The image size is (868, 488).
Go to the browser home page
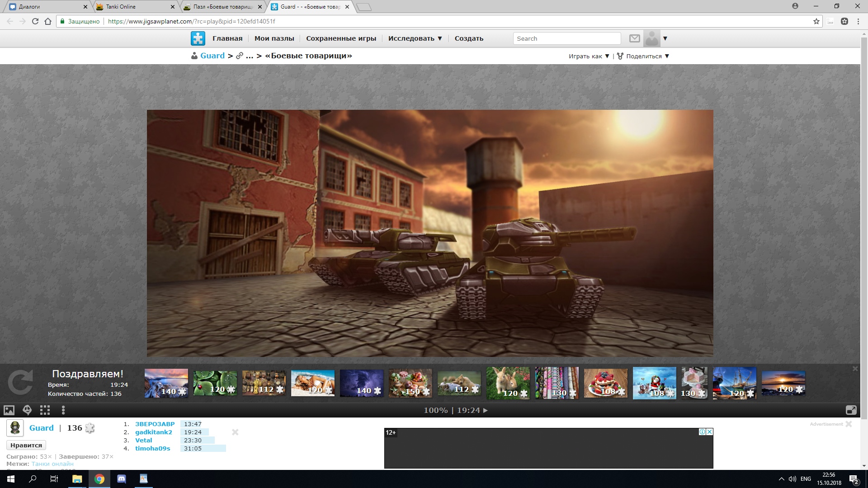click(x=48, y=21)
